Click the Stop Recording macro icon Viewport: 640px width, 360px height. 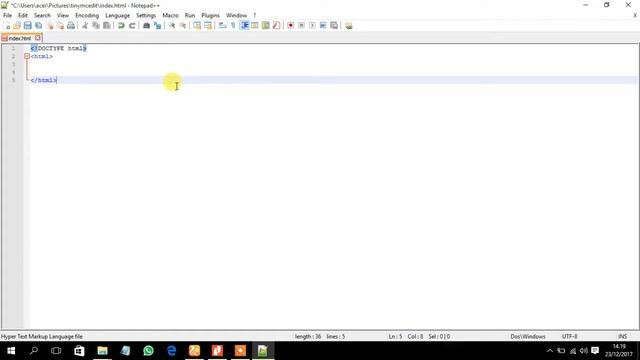pyautogui.click(x=301, y=26)
